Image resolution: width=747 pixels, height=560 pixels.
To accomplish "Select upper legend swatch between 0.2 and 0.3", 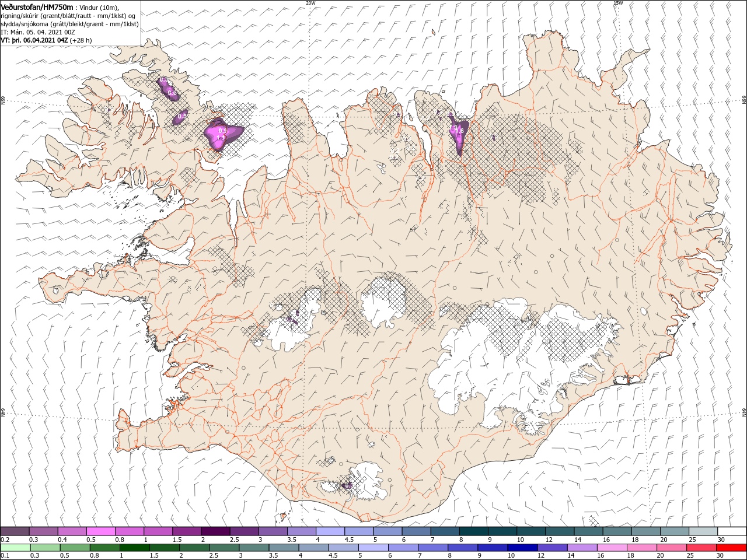I will 15,531.
